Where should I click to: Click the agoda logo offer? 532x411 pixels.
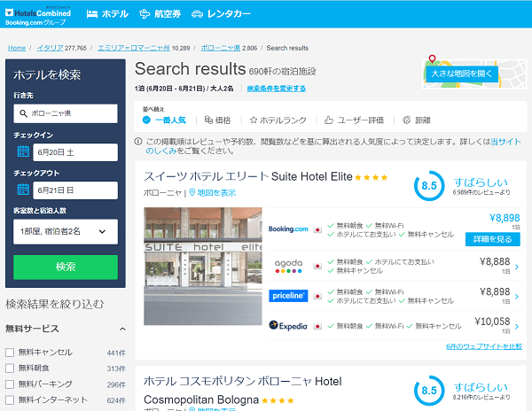288,266
